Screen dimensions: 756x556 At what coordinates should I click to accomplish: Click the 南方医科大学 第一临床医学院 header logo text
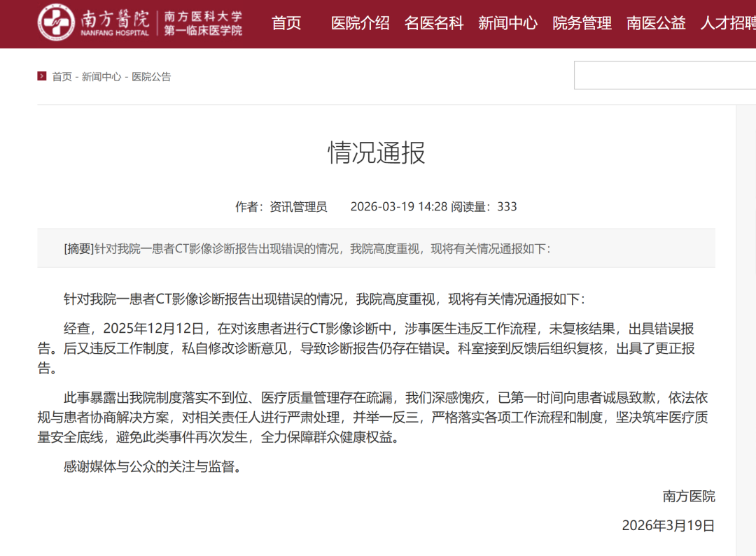pyautogui.click(x=203, y=24)
